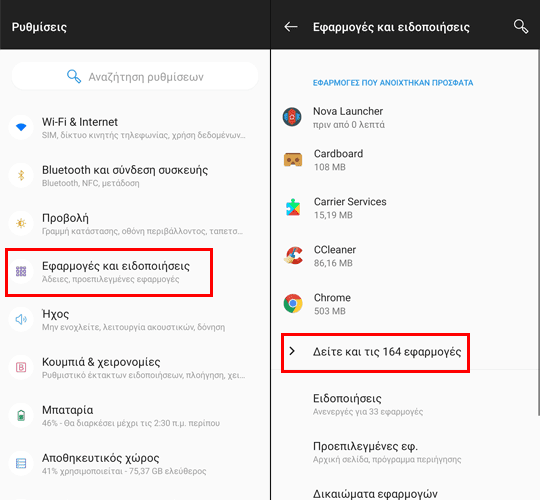Viewport: 540px width, 500px height.
Task: Open search via the magnifier icon at top right
Action: tap(521, 27)
